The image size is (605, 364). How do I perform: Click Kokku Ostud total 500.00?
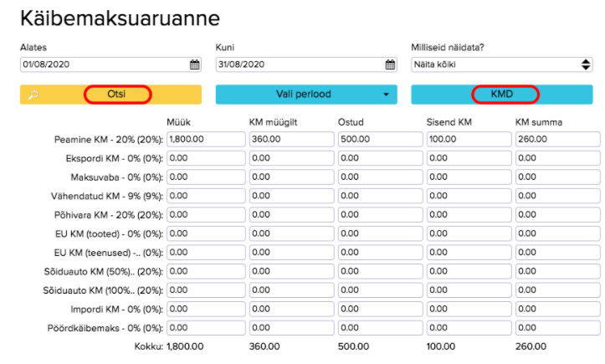tap(353, 346)
